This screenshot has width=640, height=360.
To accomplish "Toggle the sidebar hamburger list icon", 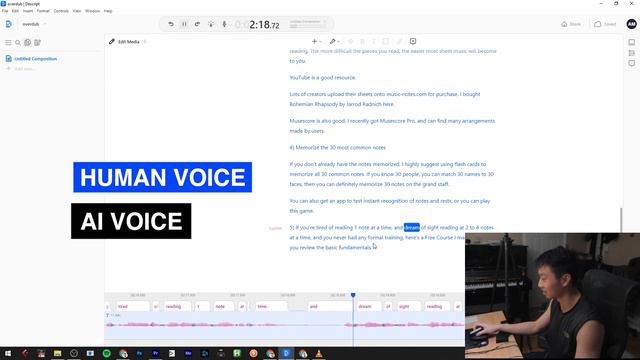I will (8, 42).
